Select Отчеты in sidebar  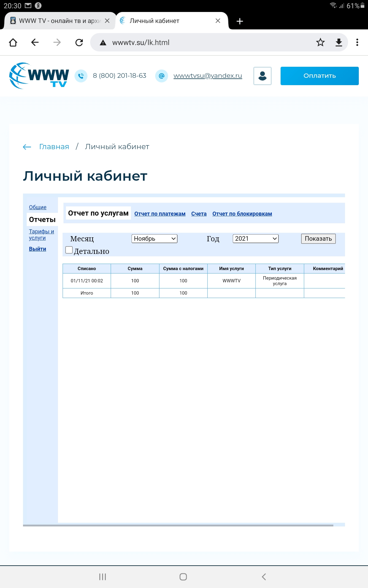pyautogui.click(x=42, y=220)
